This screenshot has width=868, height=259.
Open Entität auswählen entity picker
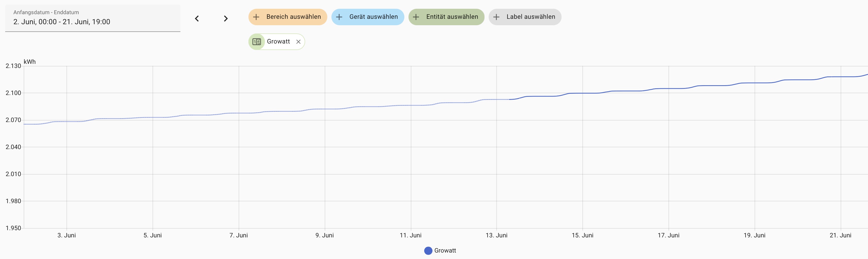point(452,17)
